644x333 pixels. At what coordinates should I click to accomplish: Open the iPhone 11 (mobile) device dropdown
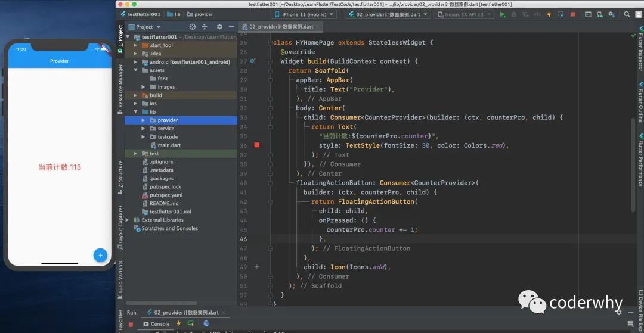[x=304, y=14]
